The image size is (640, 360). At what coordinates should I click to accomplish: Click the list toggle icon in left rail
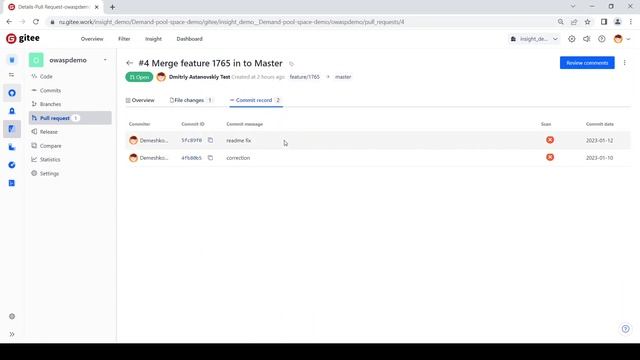[12, 75]
